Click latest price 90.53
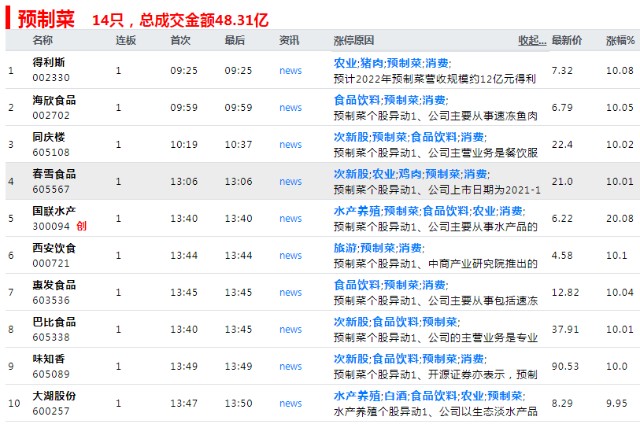Screen dimensions: 640x424 click(565, 366)
